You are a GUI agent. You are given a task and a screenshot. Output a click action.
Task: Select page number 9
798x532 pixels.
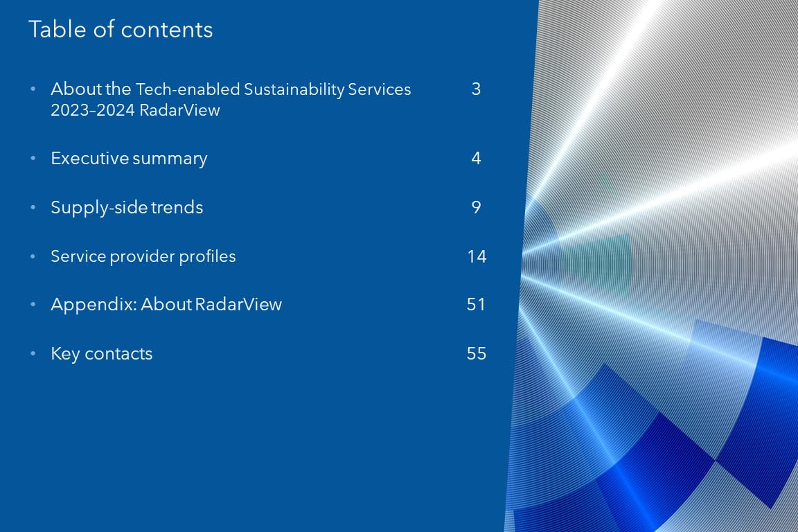[476, 208]
